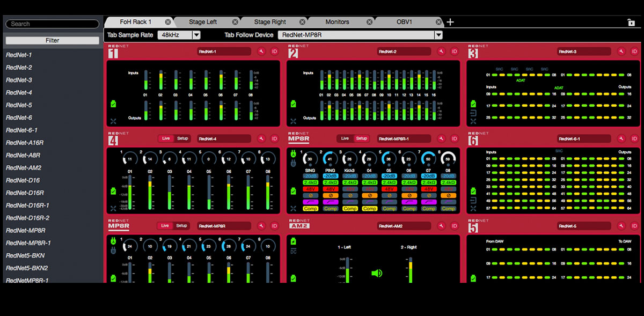Click the ID button for RedNet-4
The width and height of the screenshot is (644, 316).
pos(274,138)
